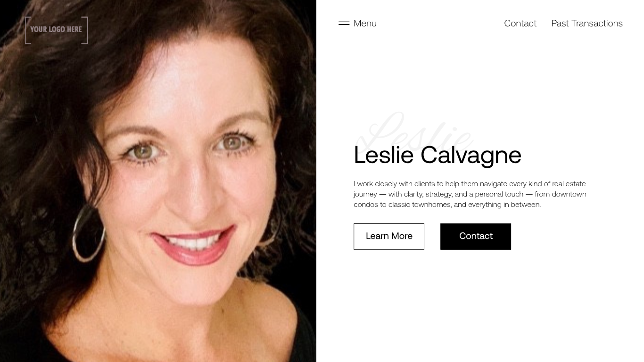Click the intro paragraph about real estate

click(470, 194)
